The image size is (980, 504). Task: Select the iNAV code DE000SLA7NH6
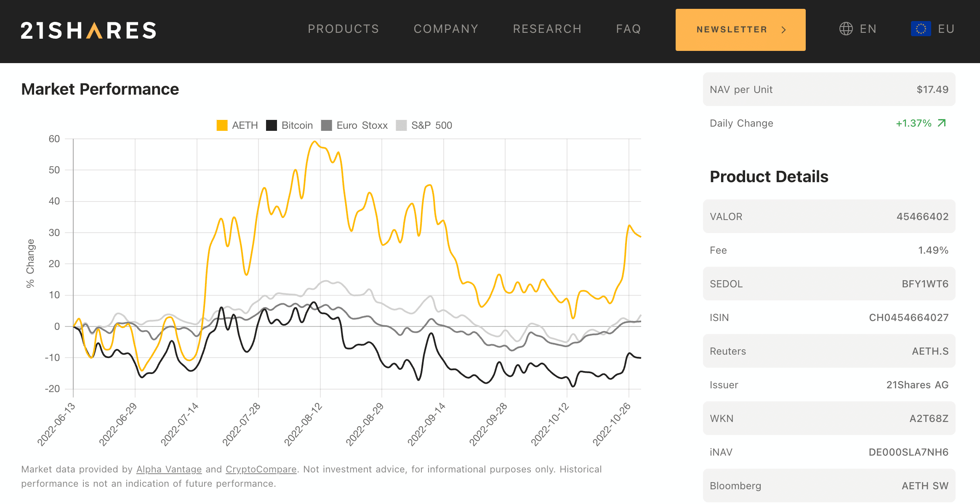click(x=908, y=452)
